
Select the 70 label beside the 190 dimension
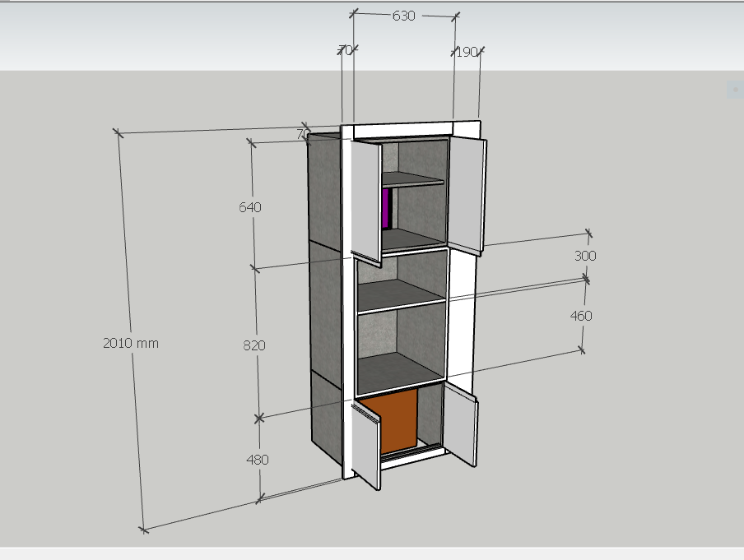pyautogui.click(x=346, y=50)
